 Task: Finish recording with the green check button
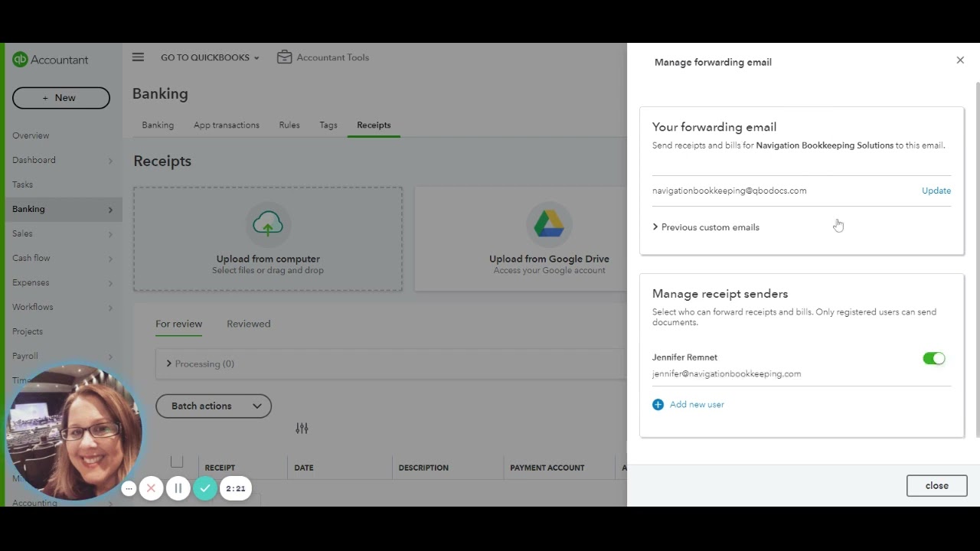coord(204,488)
